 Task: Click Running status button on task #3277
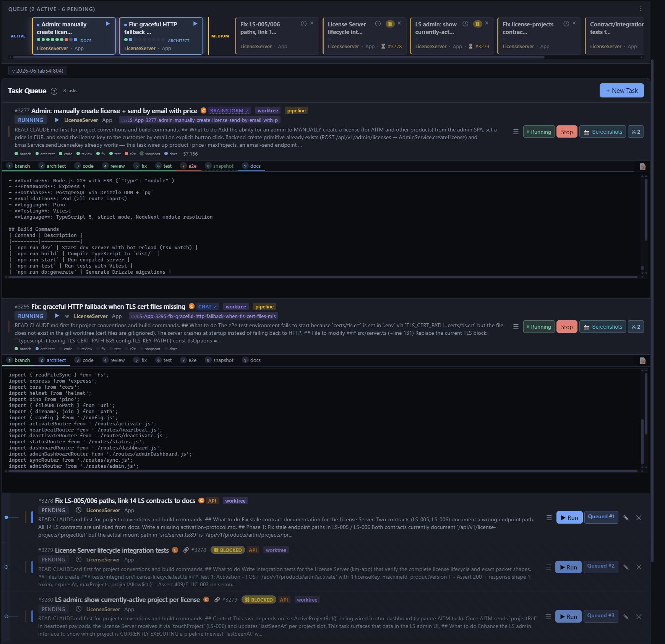point(538,132)
